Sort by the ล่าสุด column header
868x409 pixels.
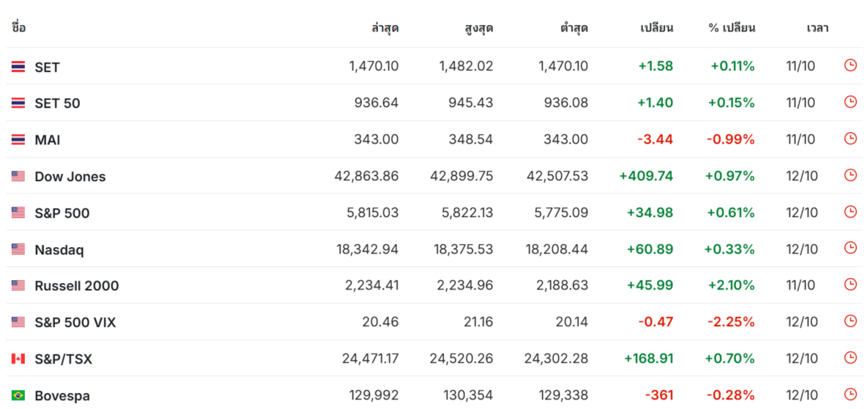click(x=385, y=28)
